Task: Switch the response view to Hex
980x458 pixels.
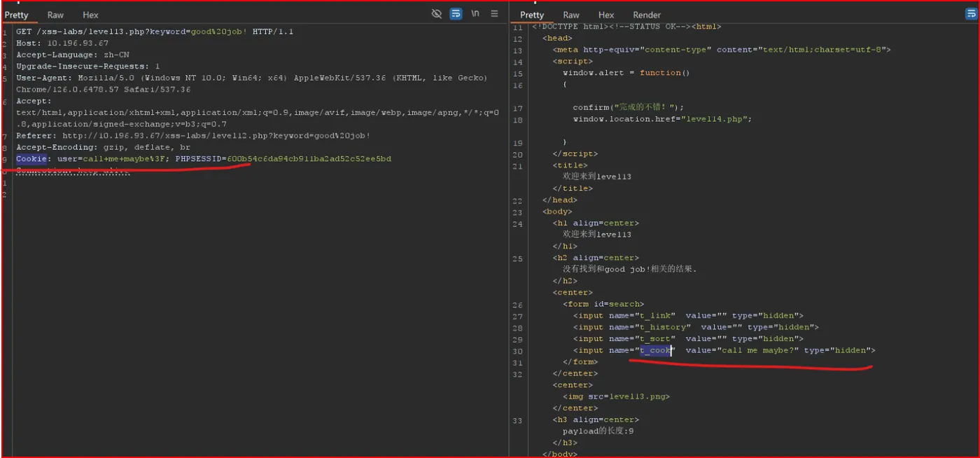Action: point(606,15)
